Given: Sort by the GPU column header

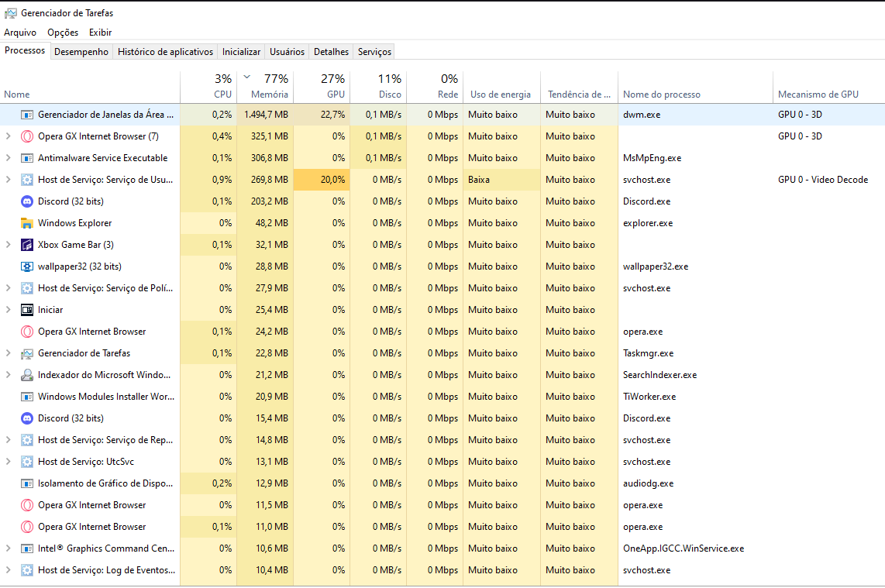Looking at the screenshot, I should pyautogui.click(x=322, y=86).
